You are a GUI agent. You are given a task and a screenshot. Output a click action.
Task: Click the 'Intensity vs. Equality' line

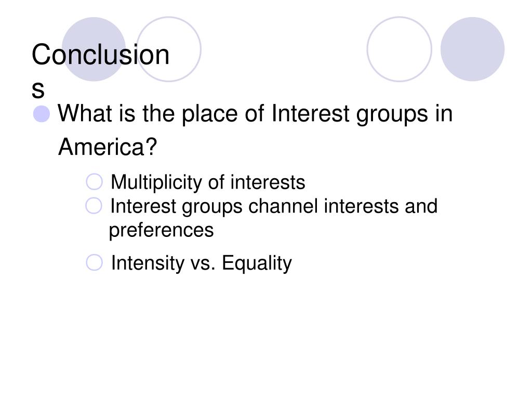(x=202, y=263)
